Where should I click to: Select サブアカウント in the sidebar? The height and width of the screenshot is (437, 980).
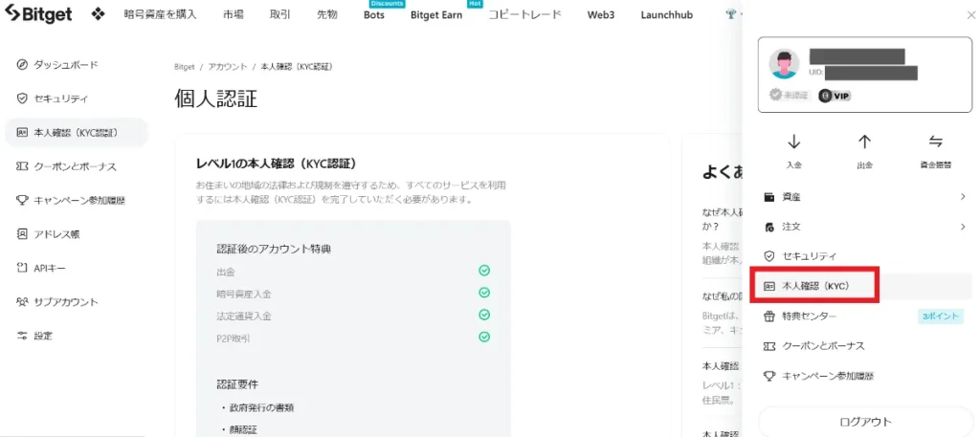pyautogui.click(x=75, y=301)
